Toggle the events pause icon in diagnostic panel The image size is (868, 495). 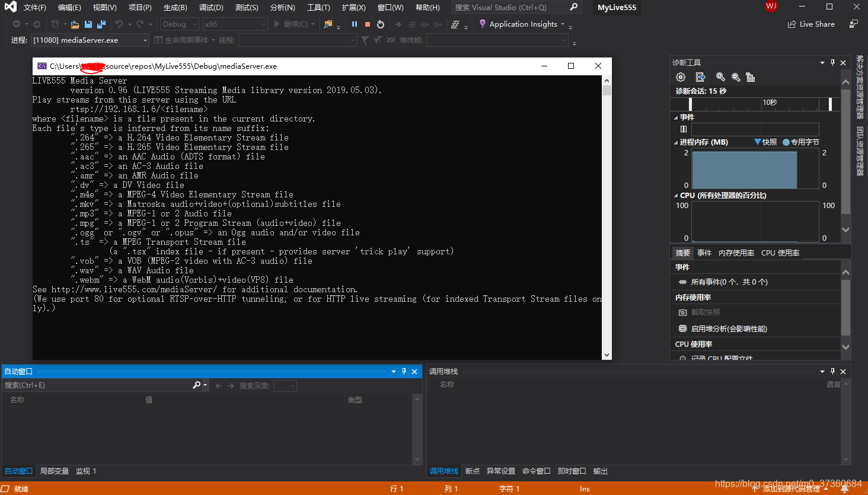tap(684, 129)
